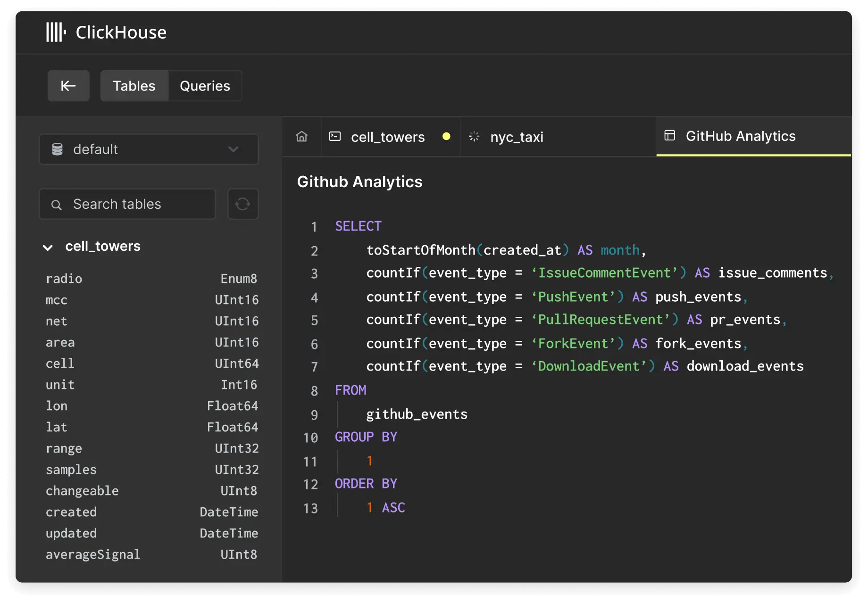Select the net column row

pyautogui.click(x=152, y=321)
